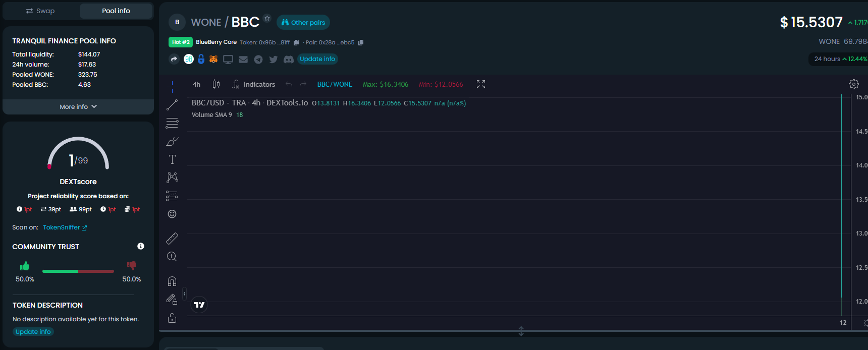The height and width of the screenshot is (350, 868).
Task: Select the brush drawing tool
Action: tap(172, 142)
